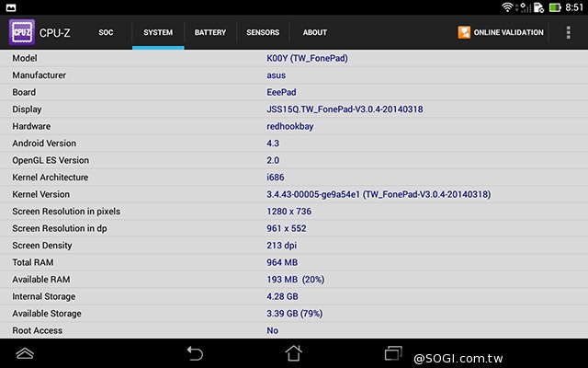Select the Total RAM label
Viewport: 588px width, 368px height.
point(33,262)
